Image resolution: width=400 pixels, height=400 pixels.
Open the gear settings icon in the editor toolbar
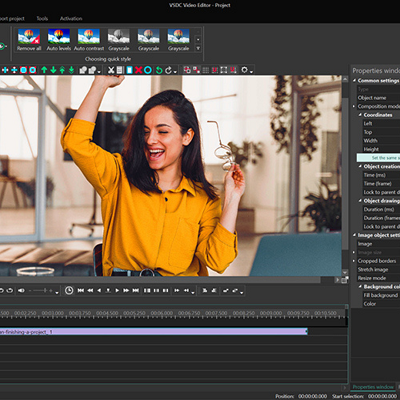(244, 70)
